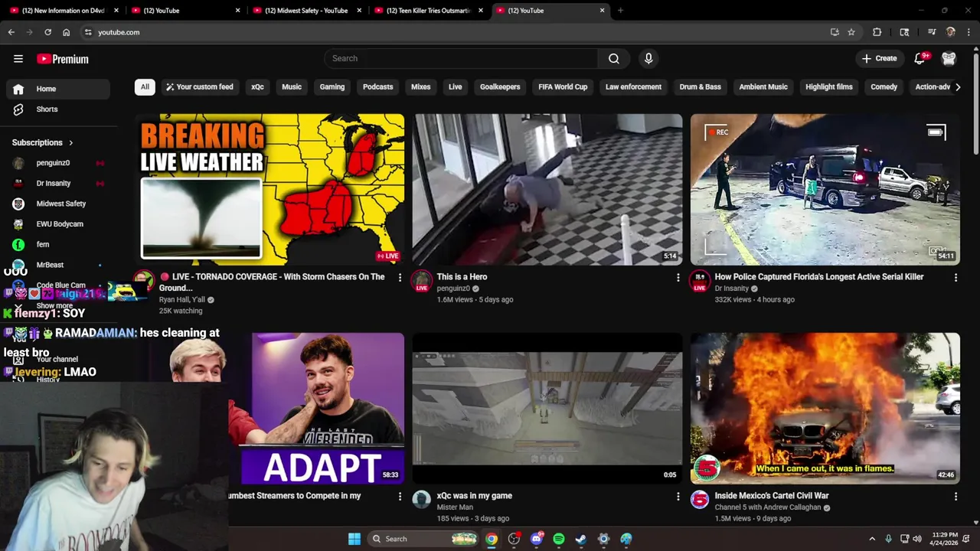Viewport: 980px width, 551px height.
Task: Open more options for This is a Hero
Action: coord(678,277)
